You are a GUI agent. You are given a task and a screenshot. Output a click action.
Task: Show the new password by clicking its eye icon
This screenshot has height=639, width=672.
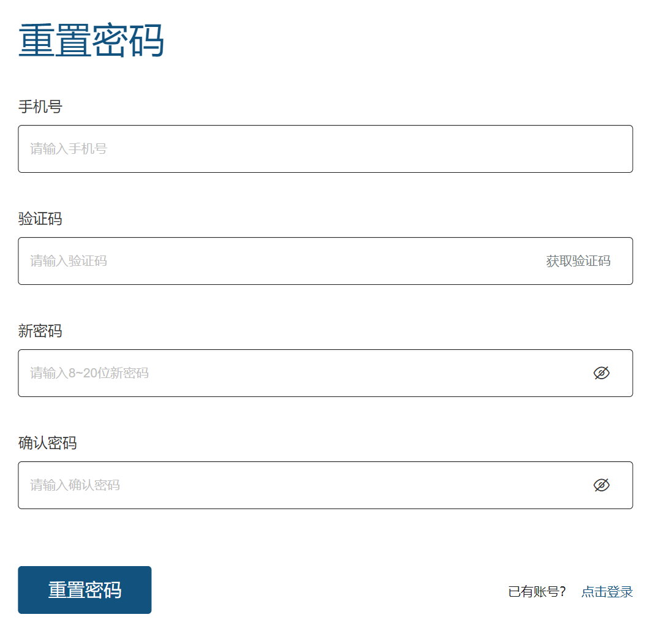602,372
